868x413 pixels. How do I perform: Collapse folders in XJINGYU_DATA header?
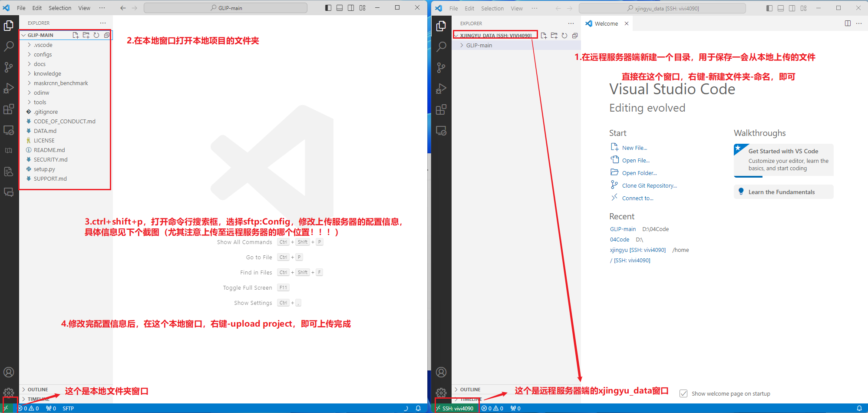(575, 36)
